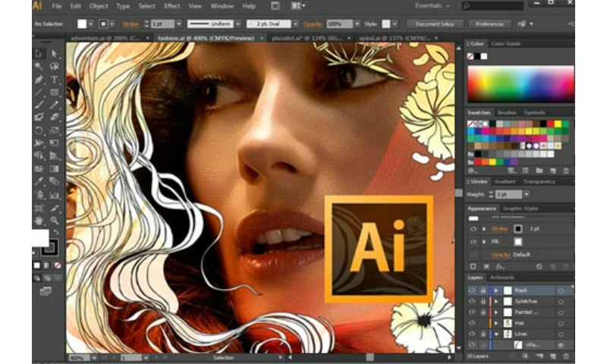Swap fill and stroke colors arrow
This screenshot has width=607, height=364.
[x=56, y=232]
